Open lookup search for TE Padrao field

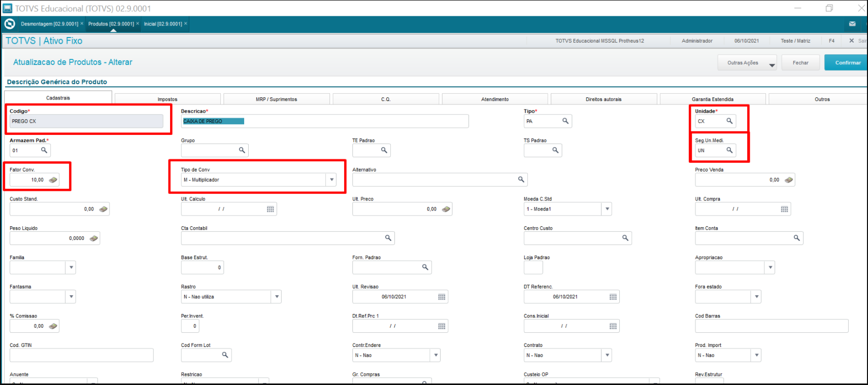pyautogui.click(x=384, y=150)
